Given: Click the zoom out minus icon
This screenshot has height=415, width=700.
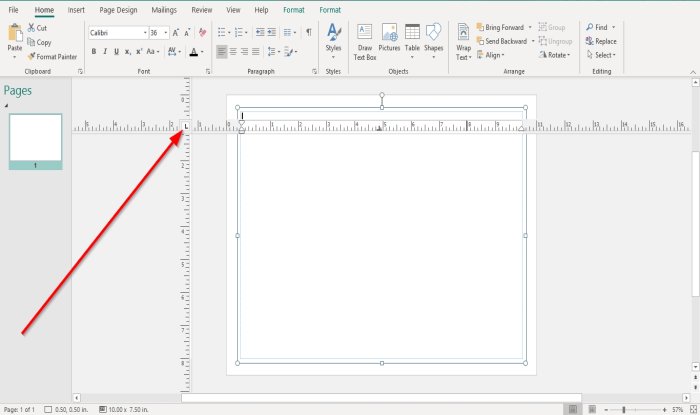Looking at the screenshot, I should pyautogui.click(x=606, y=410).
